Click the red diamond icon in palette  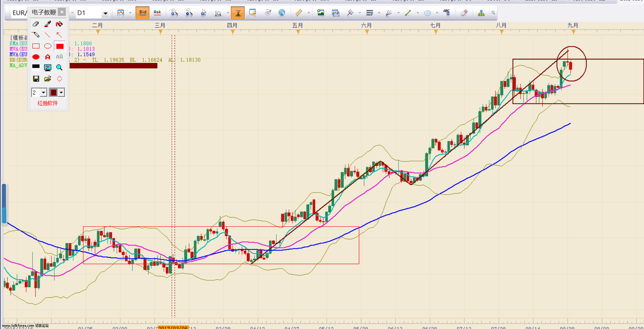[59, 79]
